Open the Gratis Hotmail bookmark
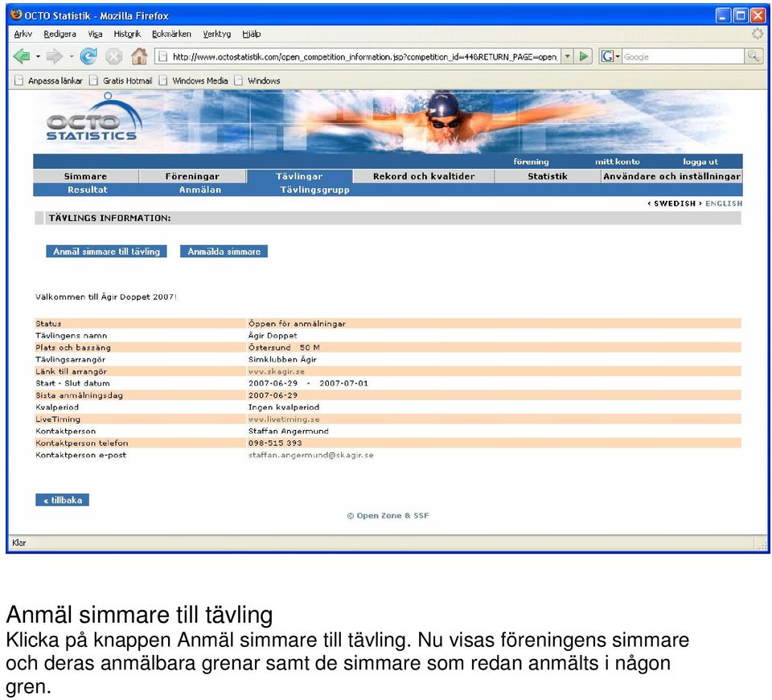Screen dimensions: 772x700 (121, 80)
